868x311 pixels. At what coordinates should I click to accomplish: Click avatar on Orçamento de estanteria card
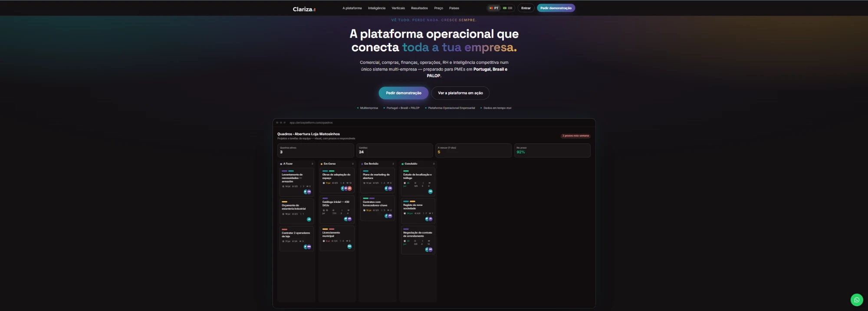tap(309, 219)
